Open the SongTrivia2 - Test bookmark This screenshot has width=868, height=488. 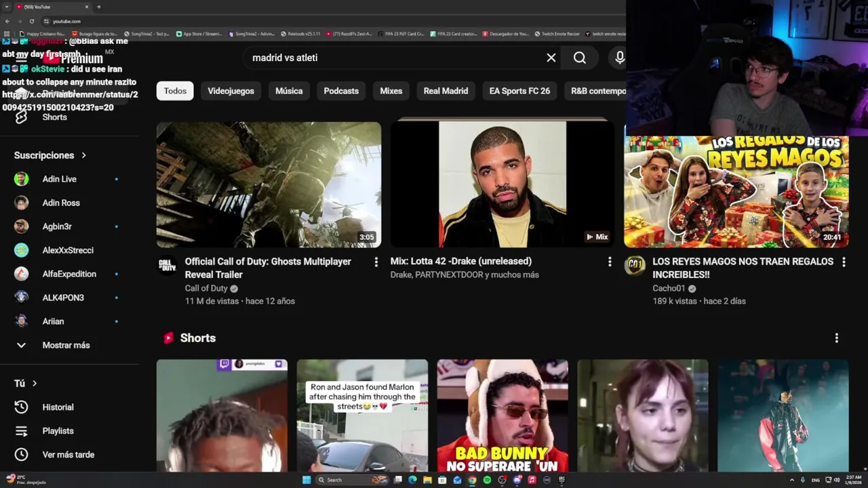[146, 34]
